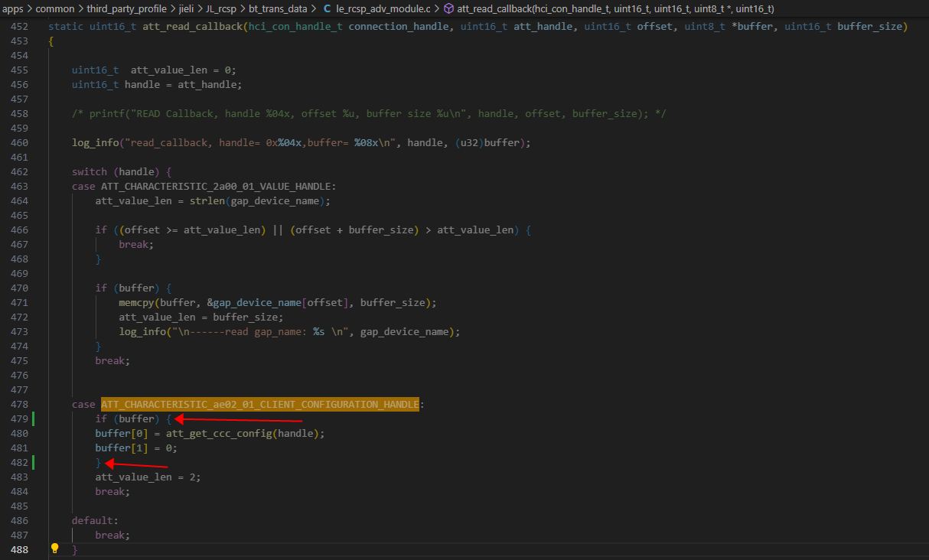Click line number 488
This screenshot has width=929, height=560.
click(x=19, y=549)
